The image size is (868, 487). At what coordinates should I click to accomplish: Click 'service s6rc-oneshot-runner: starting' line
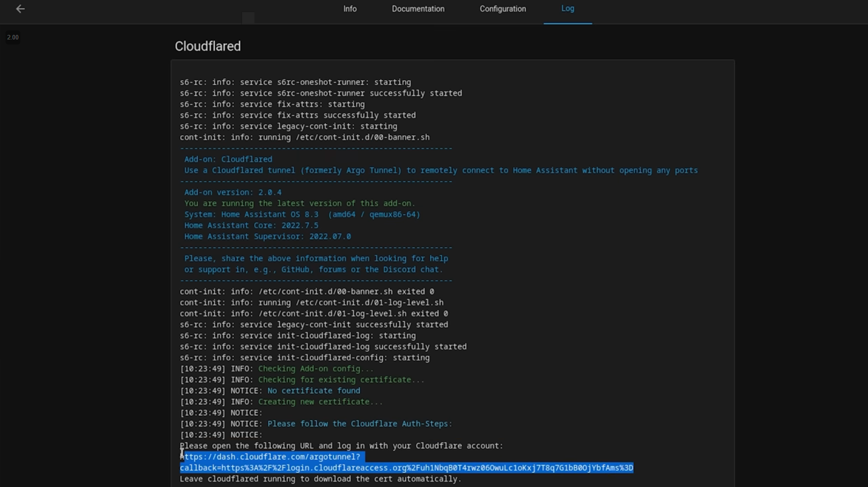coord(295,82)
